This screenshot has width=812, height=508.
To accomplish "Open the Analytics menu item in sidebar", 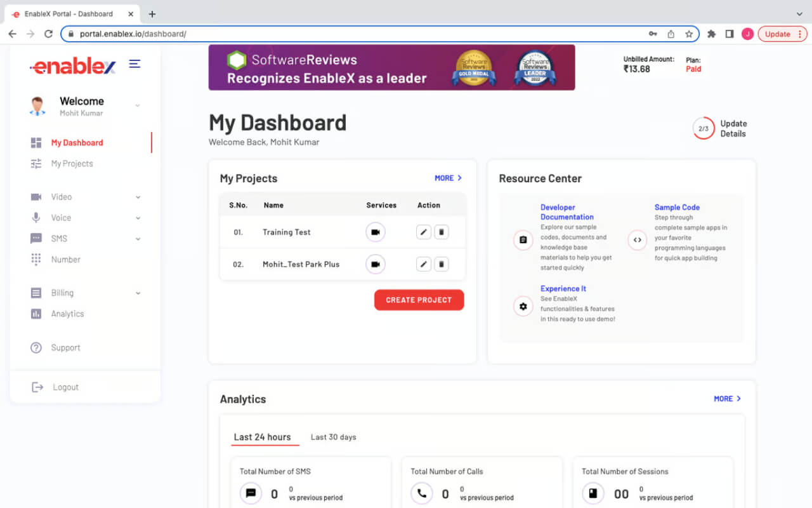I will pyautogui.click(x=67, y=314).
